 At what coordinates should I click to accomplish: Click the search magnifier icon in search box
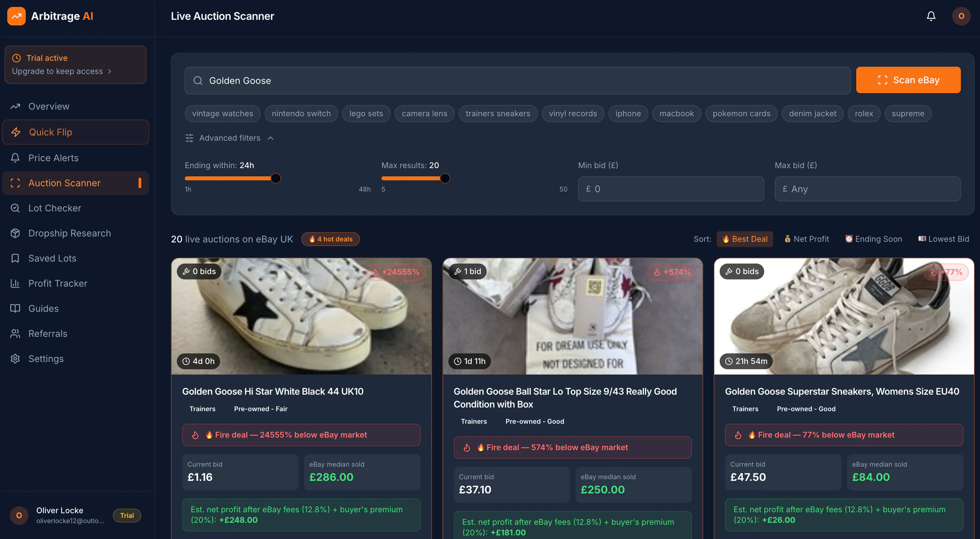(198, 81)
